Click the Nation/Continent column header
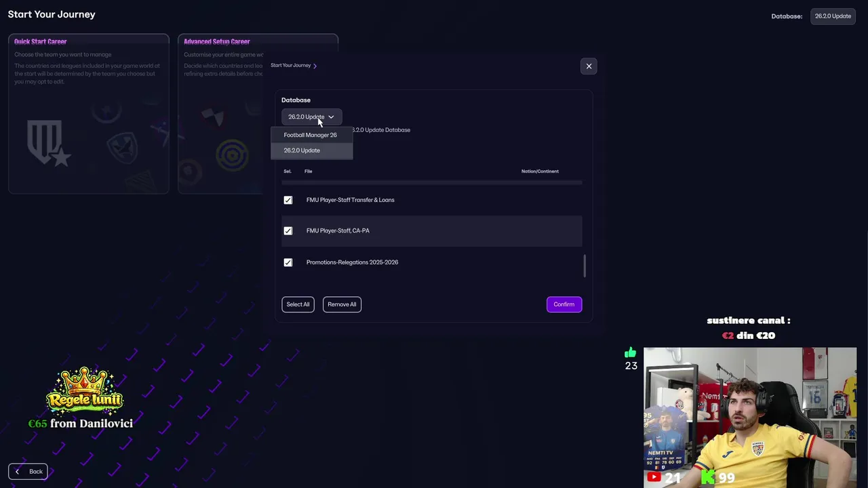868x488 pixels. [540, 171]
